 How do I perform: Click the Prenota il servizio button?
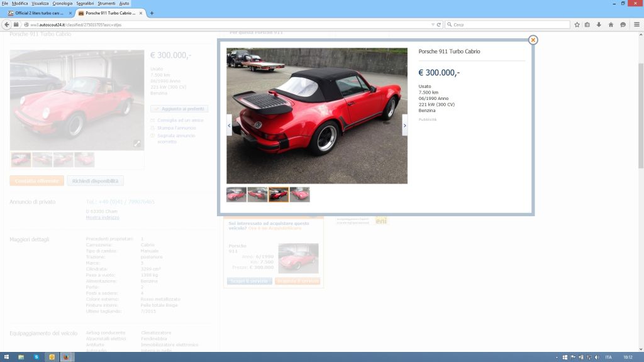tap(297, 281)
